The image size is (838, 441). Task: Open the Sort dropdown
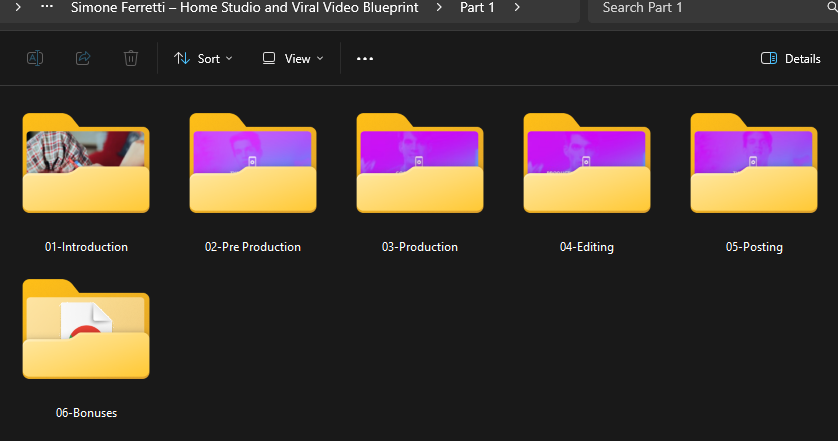coord(203,58)
